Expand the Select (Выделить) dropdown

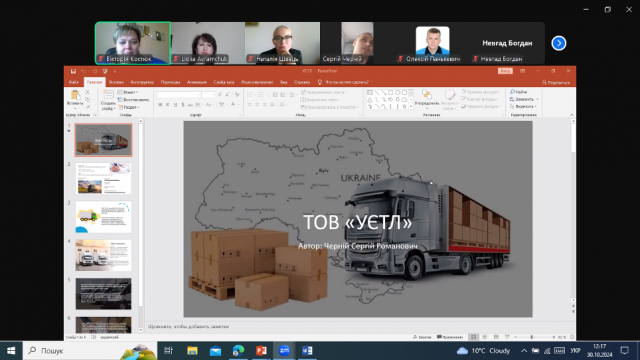tap(523, 107)
